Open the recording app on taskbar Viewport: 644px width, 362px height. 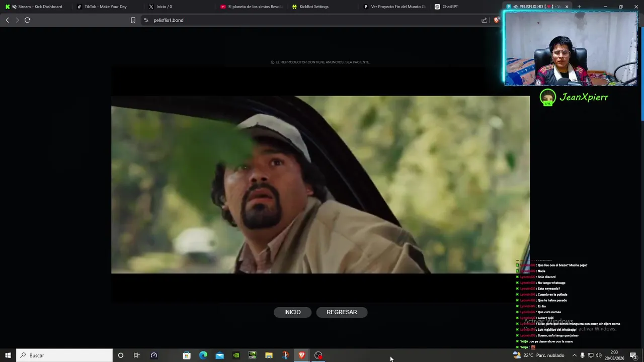(x=318, y=355)
